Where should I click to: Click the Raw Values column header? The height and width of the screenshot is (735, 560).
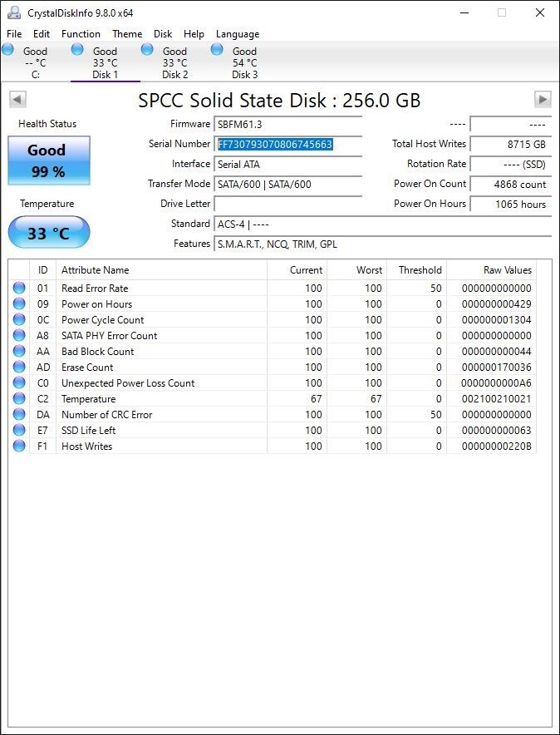tap(492, 270)
